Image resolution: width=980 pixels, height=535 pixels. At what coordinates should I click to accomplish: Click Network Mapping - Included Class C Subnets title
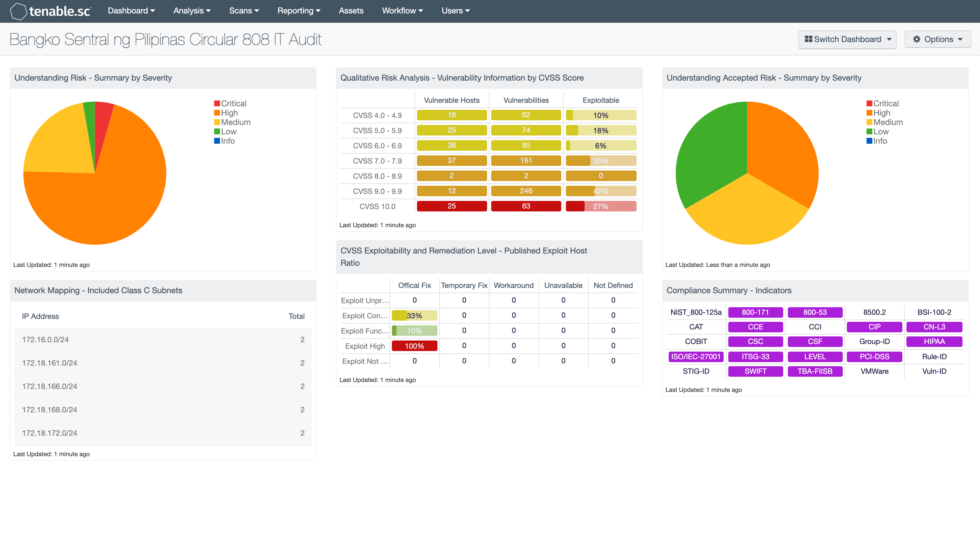[x=98, y=290]
